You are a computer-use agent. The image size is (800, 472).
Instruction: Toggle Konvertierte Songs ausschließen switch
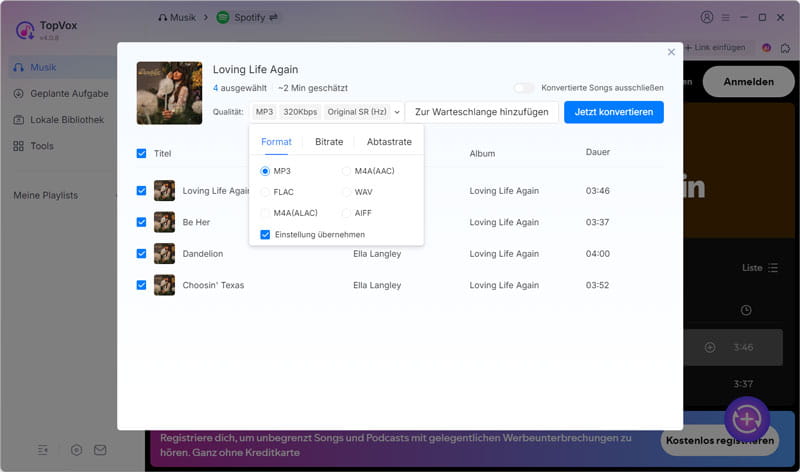tap(524, 88)
